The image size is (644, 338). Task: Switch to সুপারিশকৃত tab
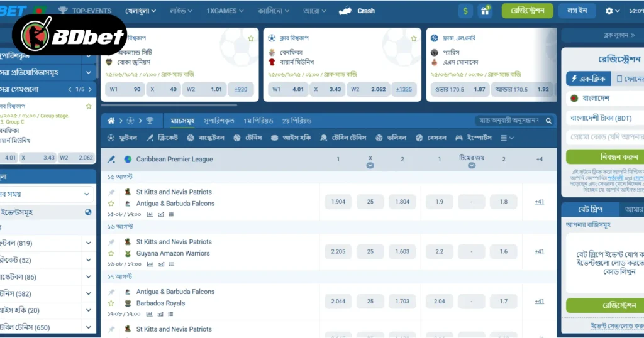click(219, 121)
